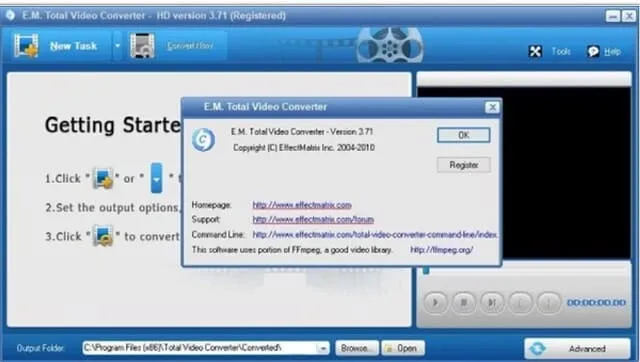Click the New Task label

(73, 46)
